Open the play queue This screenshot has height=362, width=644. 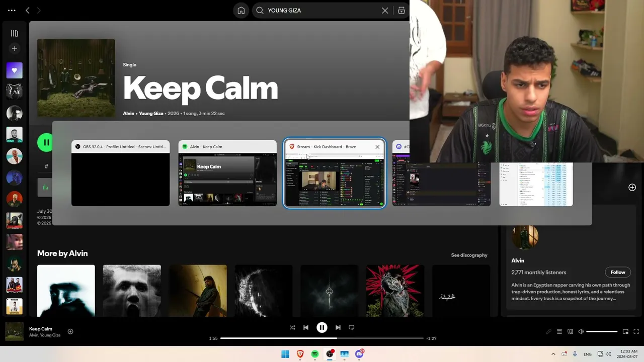[x=559, y=332]
